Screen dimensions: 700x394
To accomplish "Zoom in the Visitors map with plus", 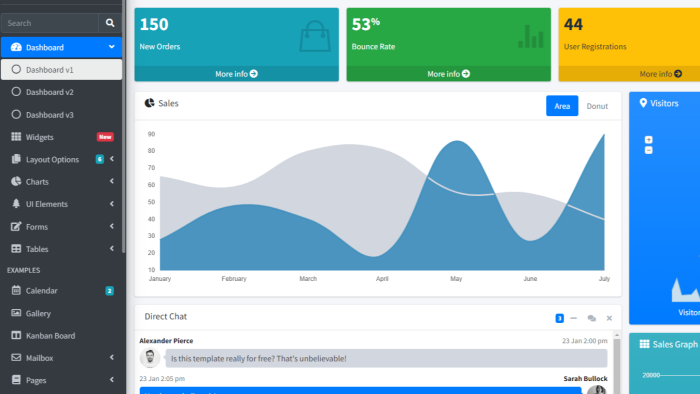I will [649, 140].
